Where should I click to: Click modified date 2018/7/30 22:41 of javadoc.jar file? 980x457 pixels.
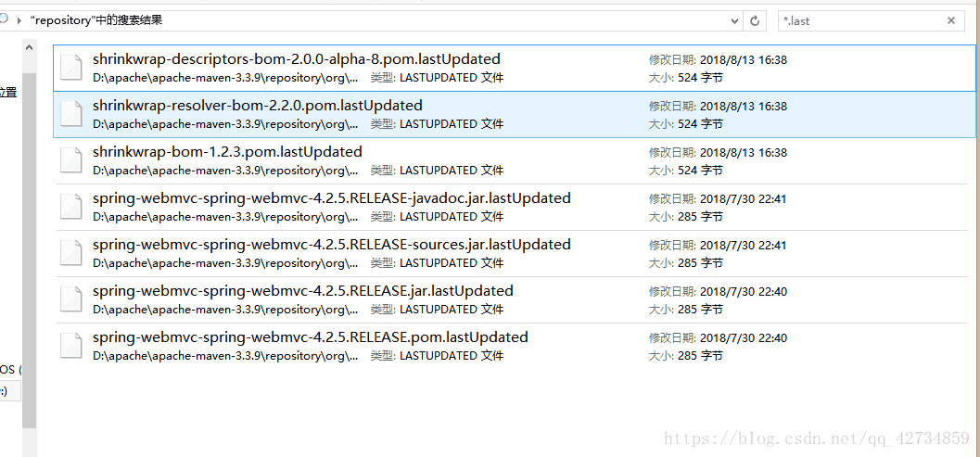(x=744, y=199)
